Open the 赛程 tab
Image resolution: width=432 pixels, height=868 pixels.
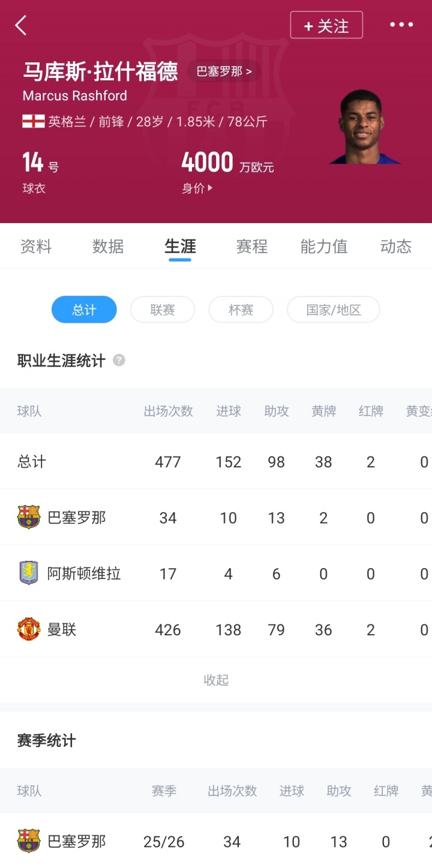pyautogui.click(x=252, y=247)
